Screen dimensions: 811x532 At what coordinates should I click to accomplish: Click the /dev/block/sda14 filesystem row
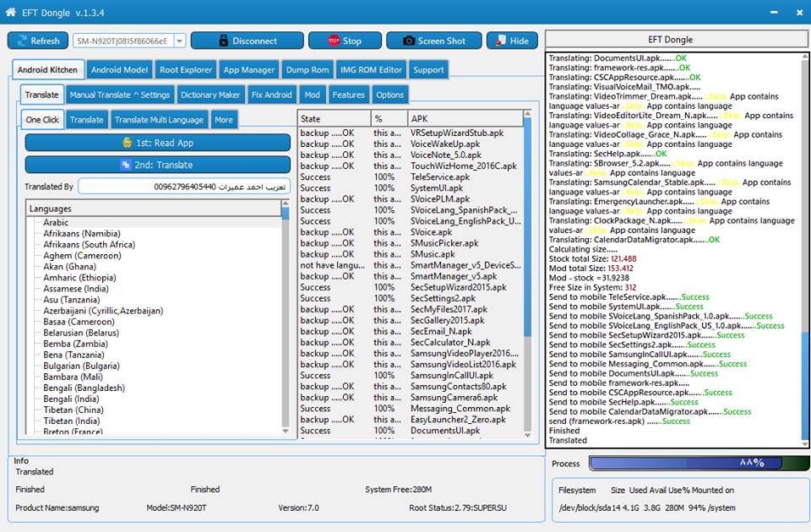coord(646,508)
